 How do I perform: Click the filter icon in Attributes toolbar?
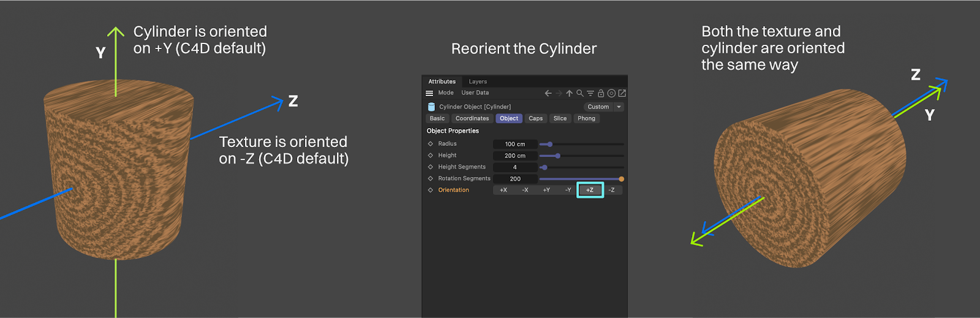tap(590, 93)
